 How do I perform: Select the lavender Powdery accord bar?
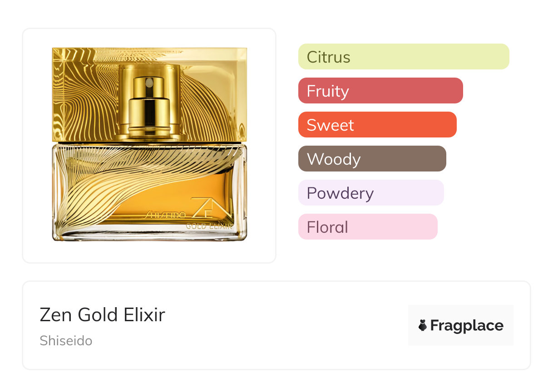(x=370, y=193)
